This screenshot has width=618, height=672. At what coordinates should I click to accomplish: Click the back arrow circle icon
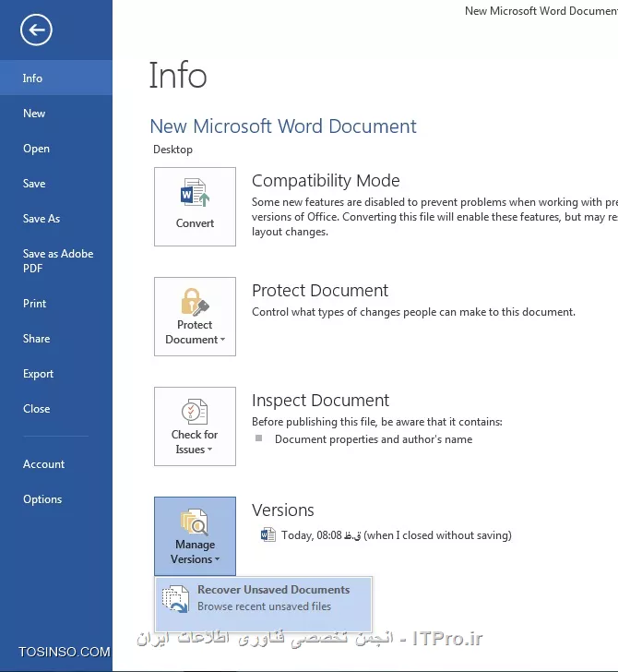click(36, 30)
